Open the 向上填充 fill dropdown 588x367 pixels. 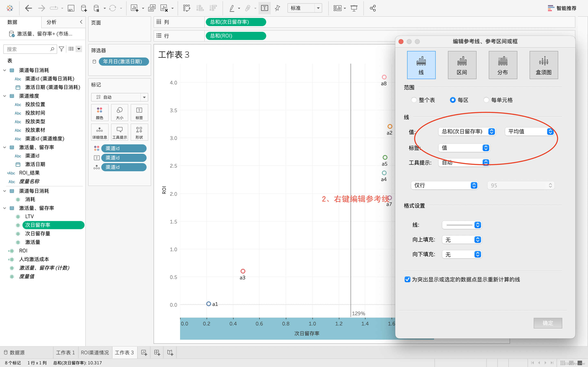point(462,240)
